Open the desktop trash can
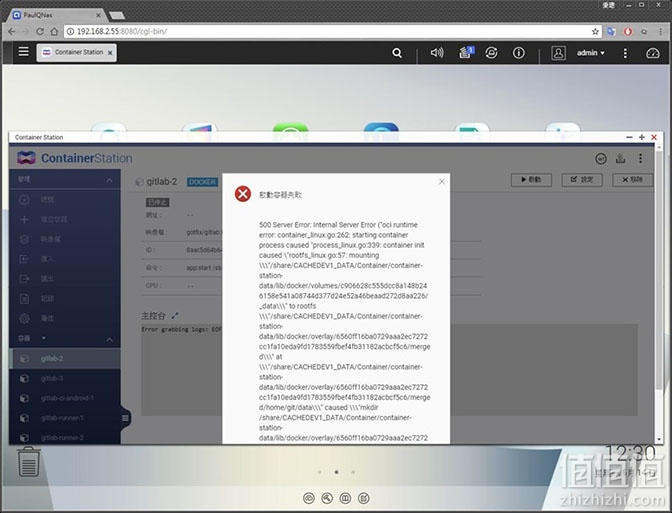The width and height of the screenshot is (672, 513). [29, 462]
